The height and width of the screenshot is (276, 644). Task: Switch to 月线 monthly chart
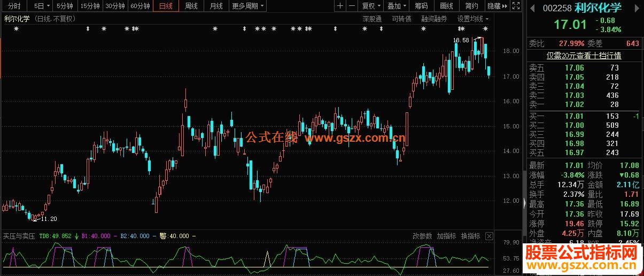216,6
